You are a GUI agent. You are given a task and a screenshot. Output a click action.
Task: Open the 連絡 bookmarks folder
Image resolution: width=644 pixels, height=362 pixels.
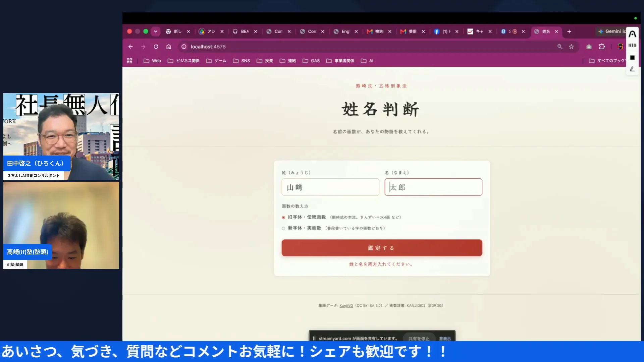(x=288, y=61)
